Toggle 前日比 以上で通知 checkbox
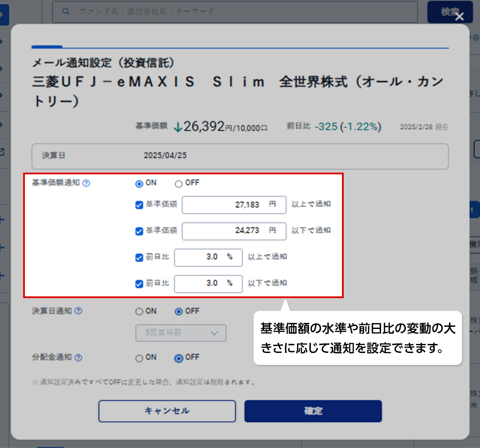The image size is (480, 448). 139,257
